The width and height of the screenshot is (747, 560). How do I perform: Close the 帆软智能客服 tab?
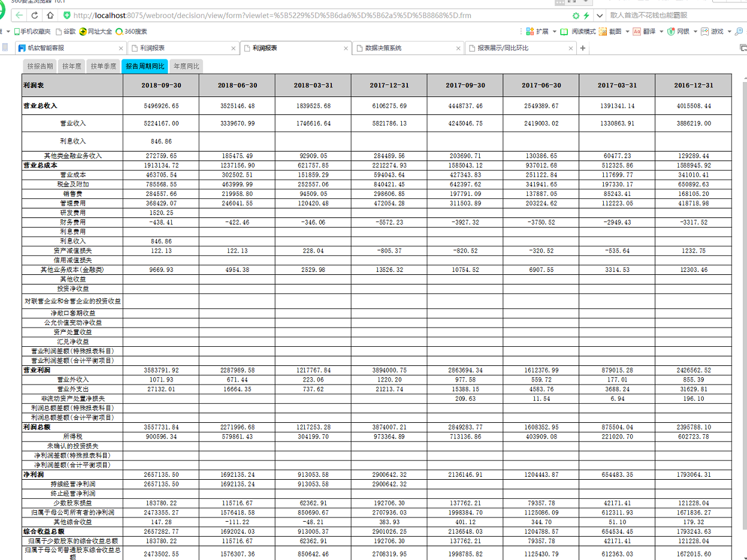click(120, 48)
